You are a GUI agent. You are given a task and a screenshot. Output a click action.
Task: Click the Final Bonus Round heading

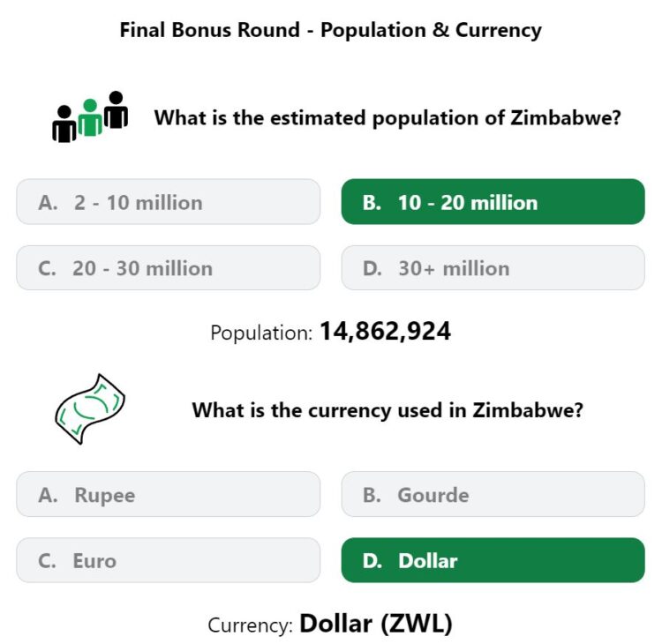[331, 30]
